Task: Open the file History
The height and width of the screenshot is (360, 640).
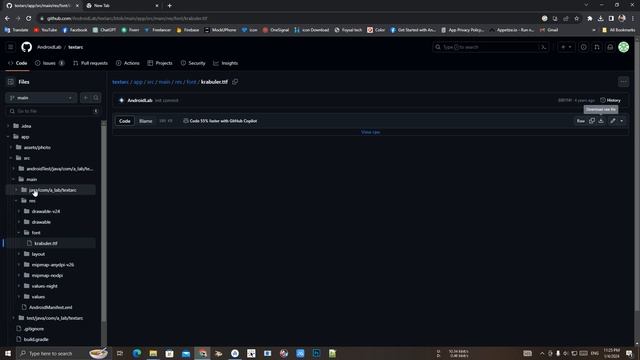Action: tap(610, 100)
